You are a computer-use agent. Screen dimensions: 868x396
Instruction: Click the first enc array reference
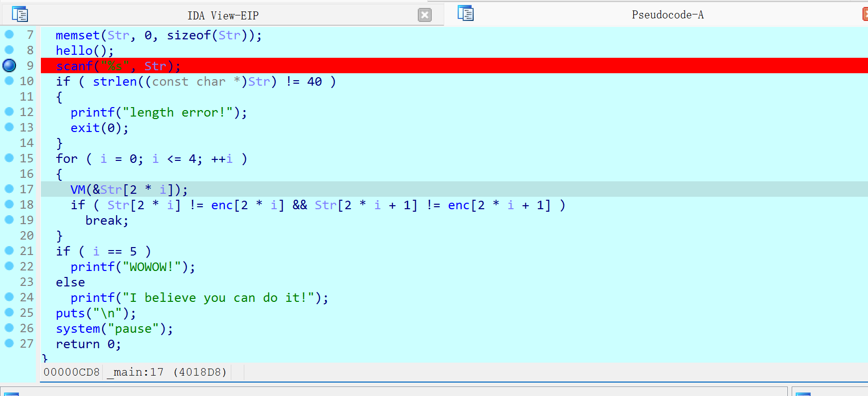coord(221,205)
